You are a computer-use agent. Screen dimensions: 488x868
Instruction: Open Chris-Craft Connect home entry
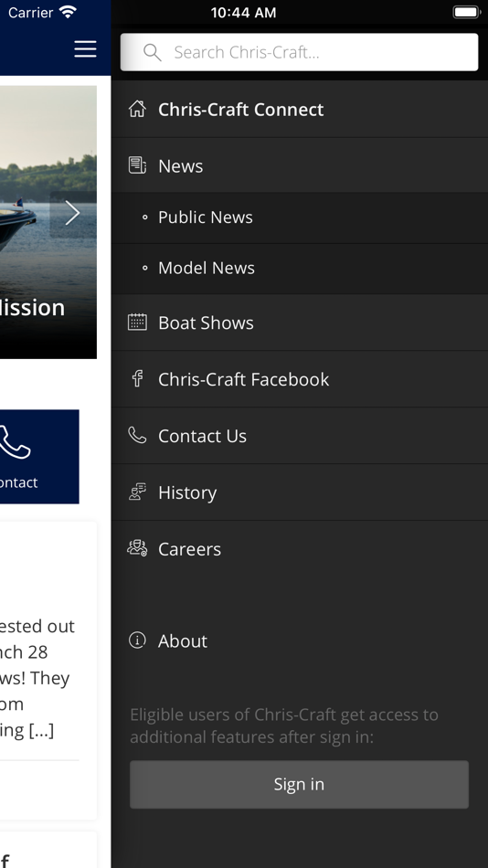pyautogui.click(x=300, y=109)
